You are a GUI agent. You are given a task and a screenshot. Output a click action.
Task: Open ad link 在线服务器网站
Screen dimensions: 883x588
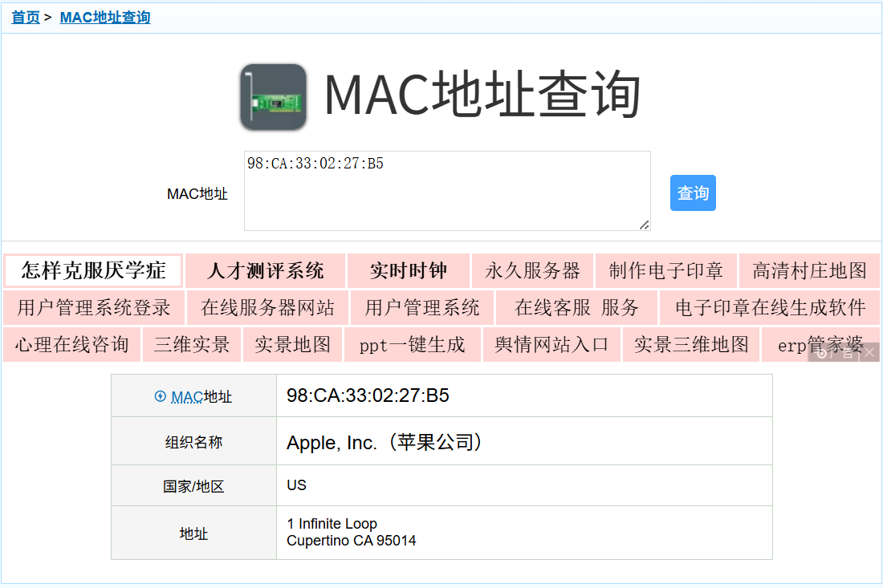[267, 308]
